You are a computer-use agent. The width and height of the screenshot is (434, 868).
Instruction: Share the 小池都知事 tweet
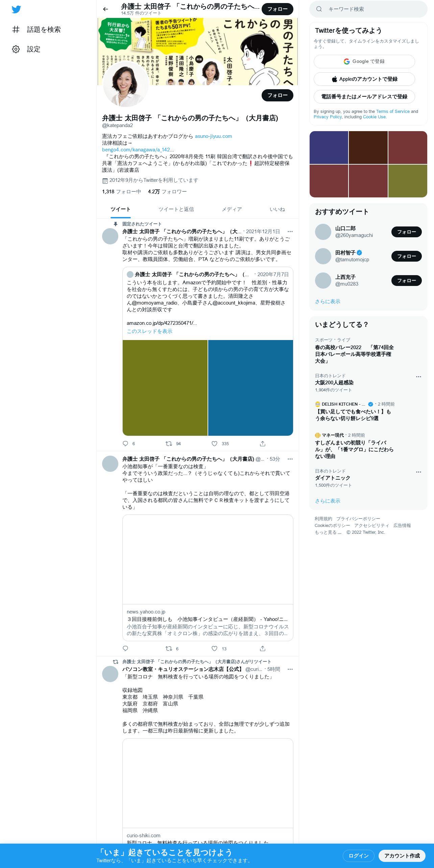coord(263,648)
